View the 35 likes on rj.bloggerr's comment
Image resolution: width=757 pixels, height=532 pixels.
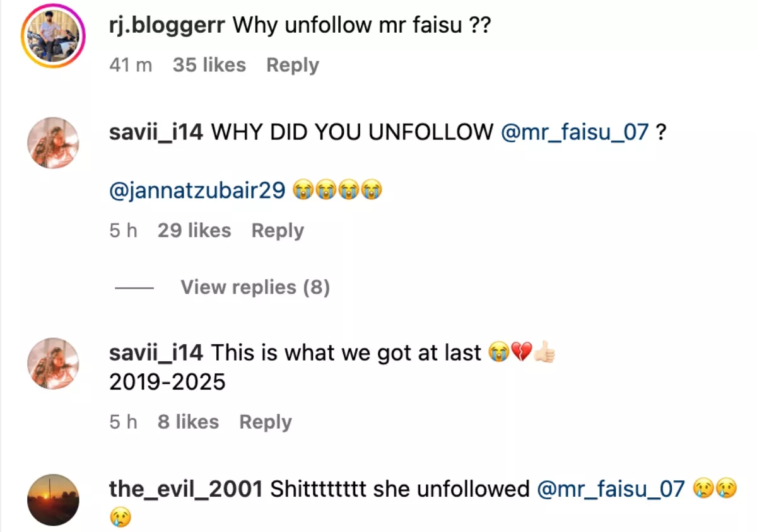pos(209,65)
